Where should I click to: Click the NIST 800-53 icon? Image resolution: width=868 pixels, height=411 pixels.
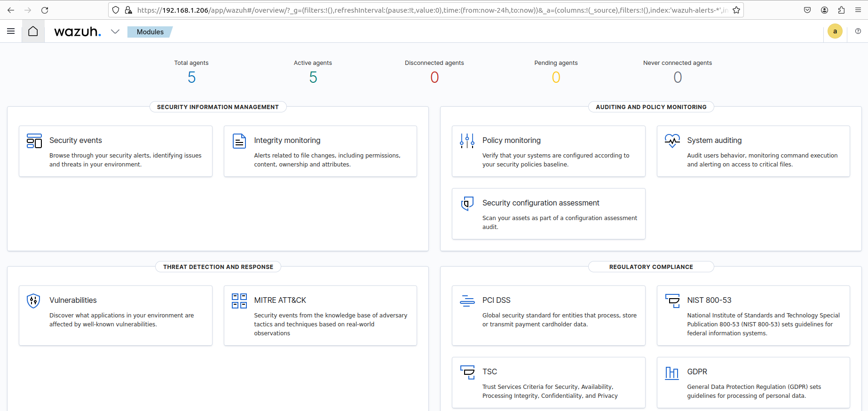click(x=672, y=300)
